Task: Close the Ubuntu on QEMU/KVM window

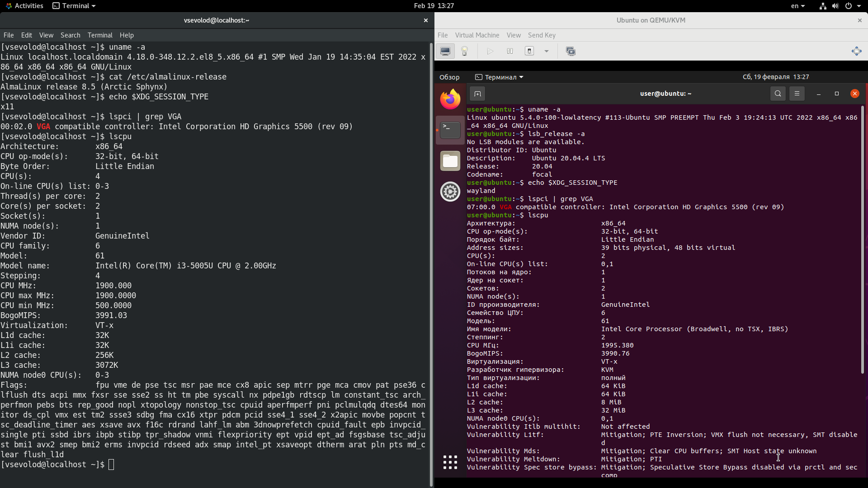Action: coord(859,20)
